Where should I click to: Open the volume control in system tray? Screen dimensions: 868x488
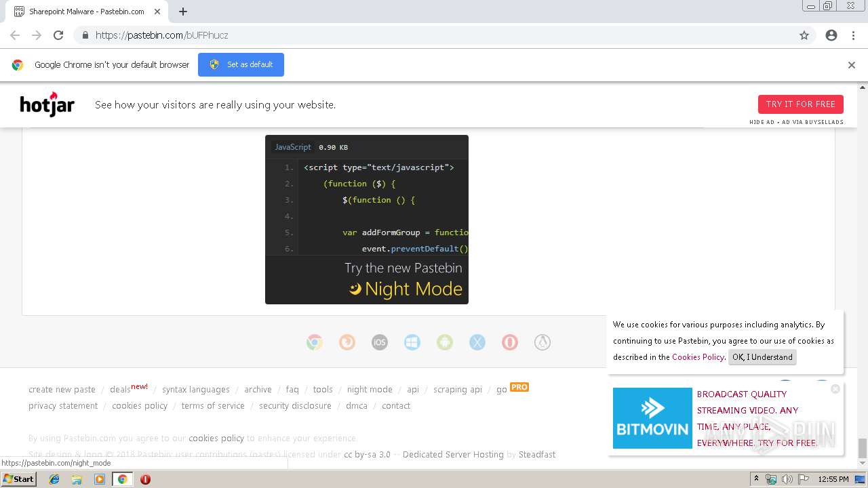click(787, 479)
